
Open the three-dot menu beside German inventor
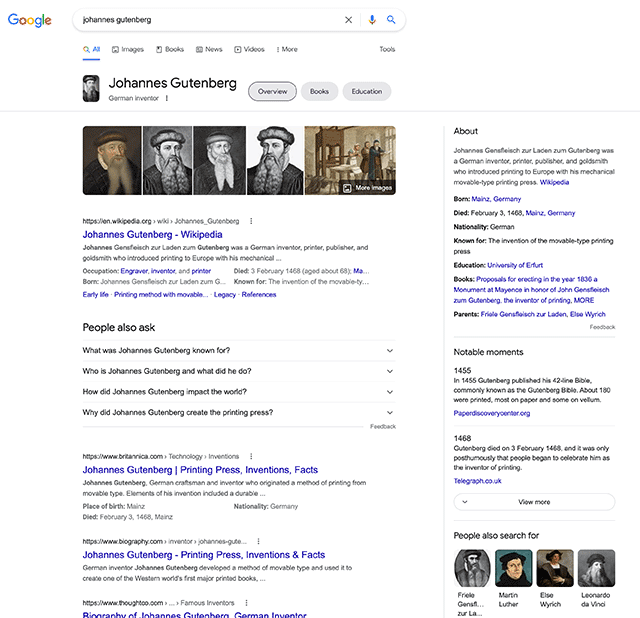click(167, 98)
